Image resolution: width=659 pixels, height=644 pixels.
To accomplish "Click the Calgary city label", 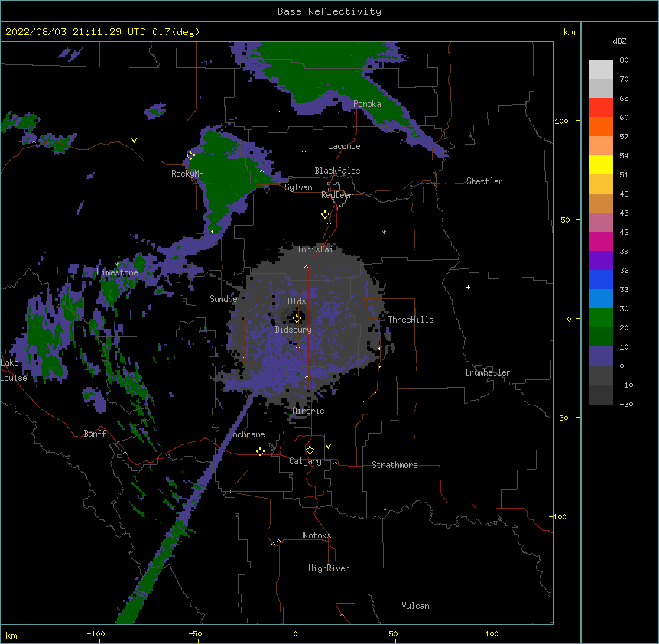I will [x=305, y=461].
